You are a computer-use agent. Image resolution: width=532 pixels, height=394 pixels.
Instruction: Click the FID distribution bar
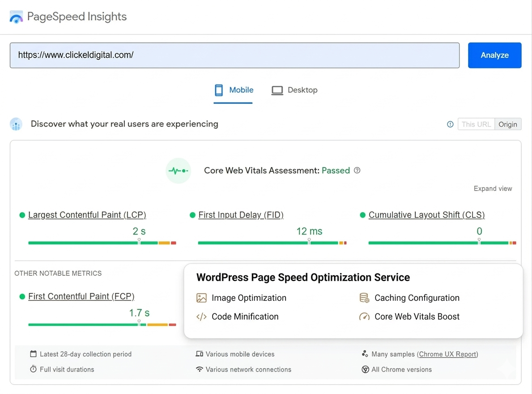point(272,243)
